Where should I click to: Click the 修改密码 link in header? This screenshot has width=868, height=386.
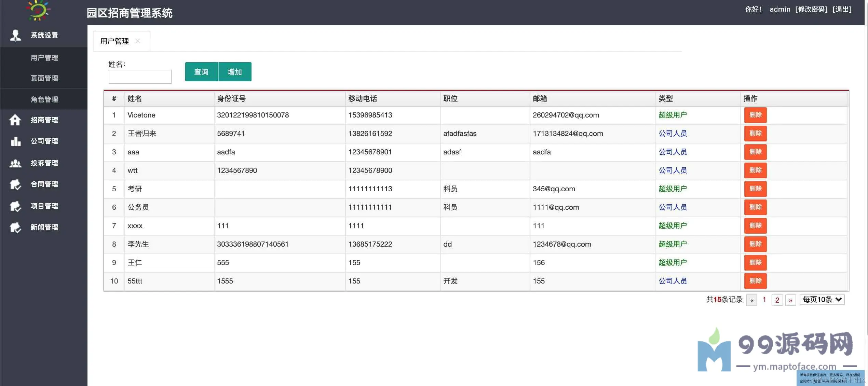811,9
